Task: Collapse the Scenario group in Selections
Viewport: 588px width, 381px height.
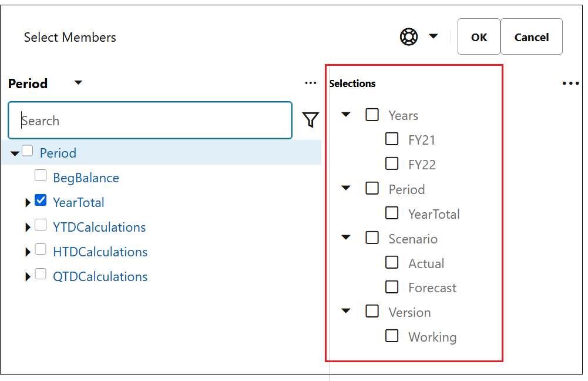Action: point(345,238)
